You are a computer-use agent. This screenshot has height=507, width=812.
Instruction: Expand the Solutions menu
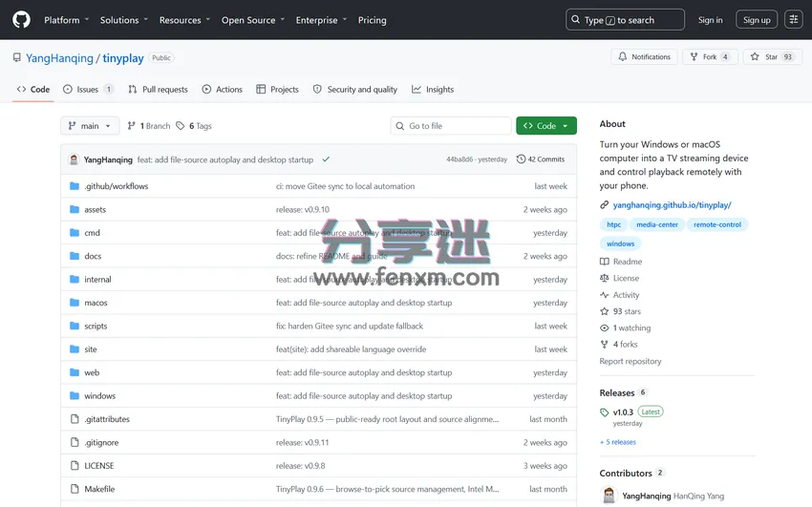[x=124, y=20]
